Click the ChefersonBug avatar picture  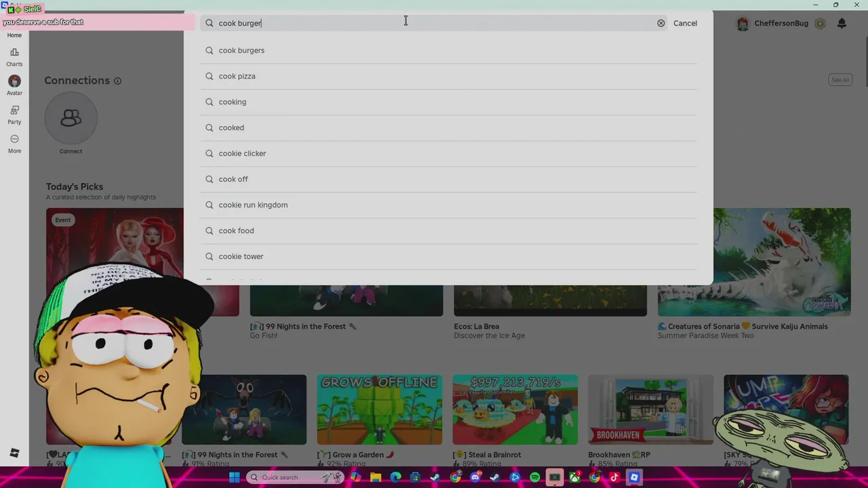pyautogui.click(x=743, y=23)
